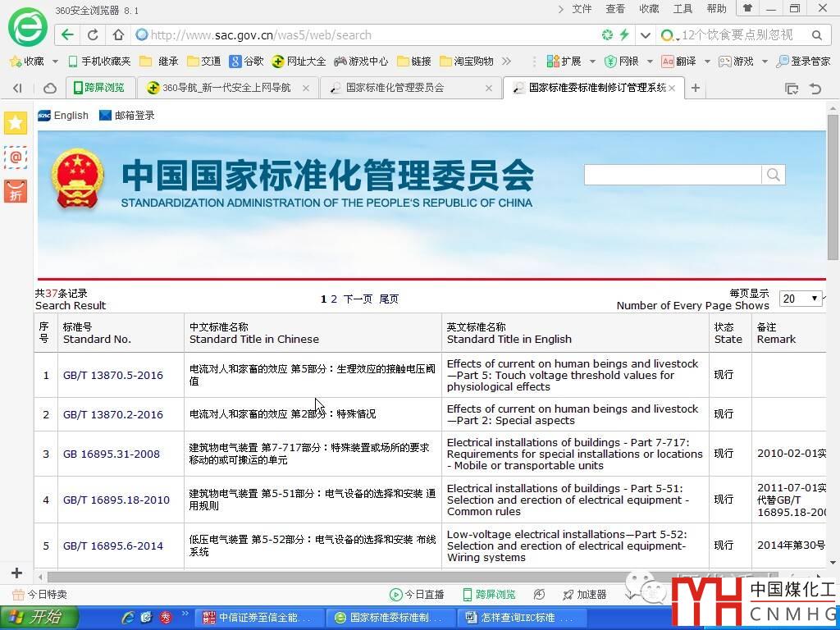The height and width of the screenshot is (630, 840).
Task: Expand the 每页显示 20 dropdown
Action: (x=801, y=299)
